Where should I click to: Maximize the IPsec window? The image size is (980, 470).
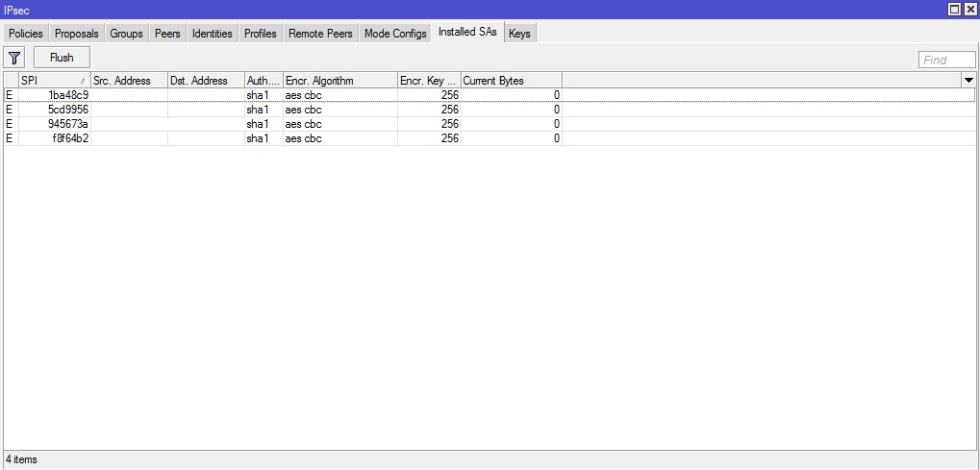tap(955, 10)
